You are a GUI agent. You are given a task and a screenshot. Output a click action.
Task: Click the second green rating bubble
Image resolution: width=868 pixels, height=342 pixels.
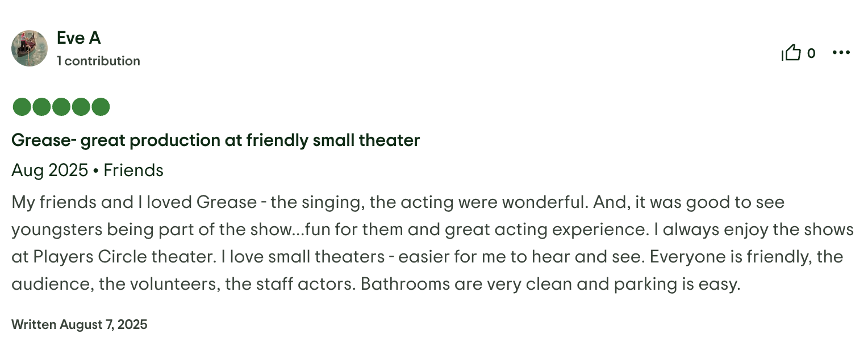point(41,107)
